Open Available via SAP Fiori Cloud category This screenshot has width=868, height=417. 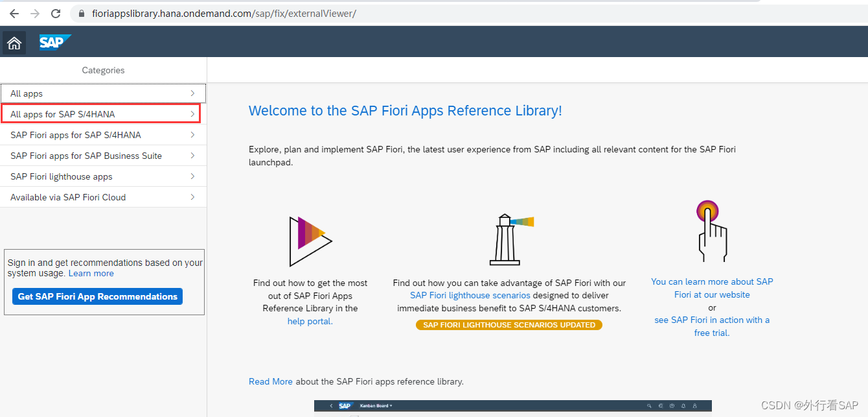coord(103,197)
